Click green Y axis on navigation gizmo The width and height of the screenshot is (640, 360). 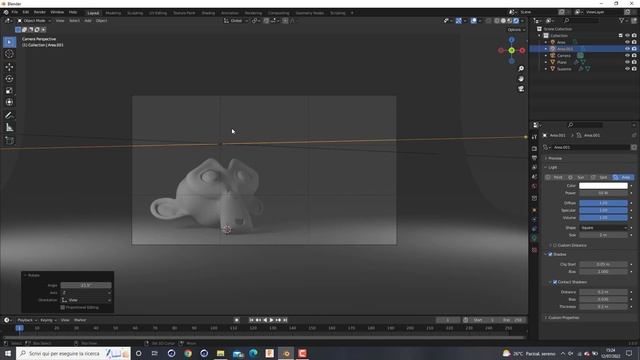[x=511, y=50]
